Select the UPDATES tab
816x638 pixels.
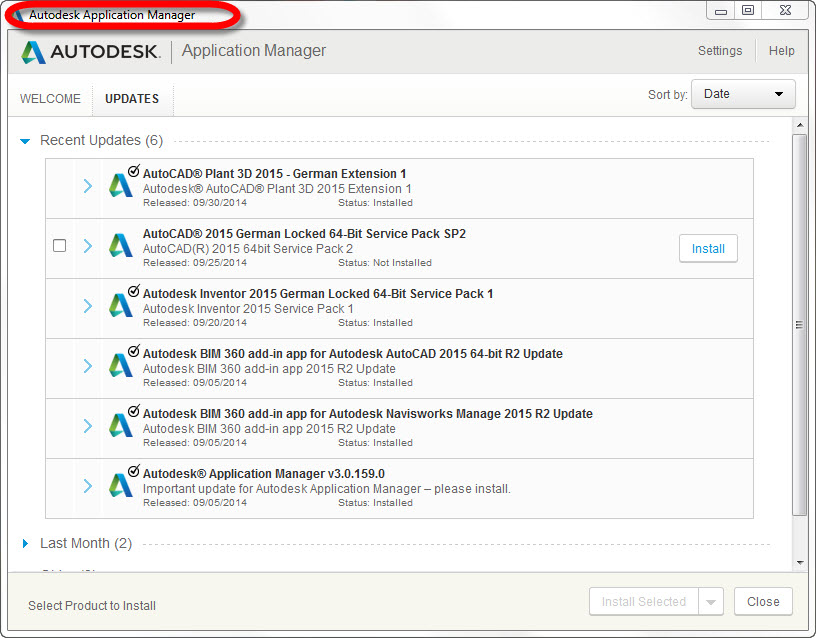[132, 98]
